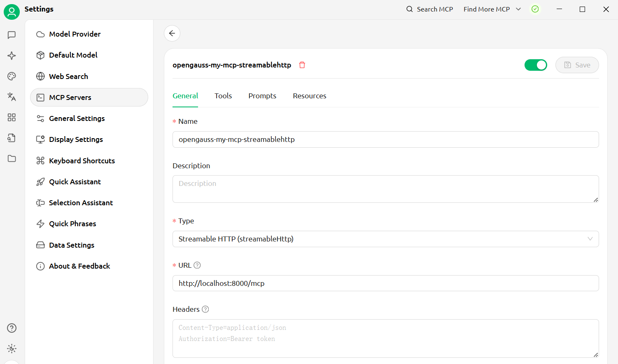
Task: Click the Default Model cube icon
Action: 40,55
